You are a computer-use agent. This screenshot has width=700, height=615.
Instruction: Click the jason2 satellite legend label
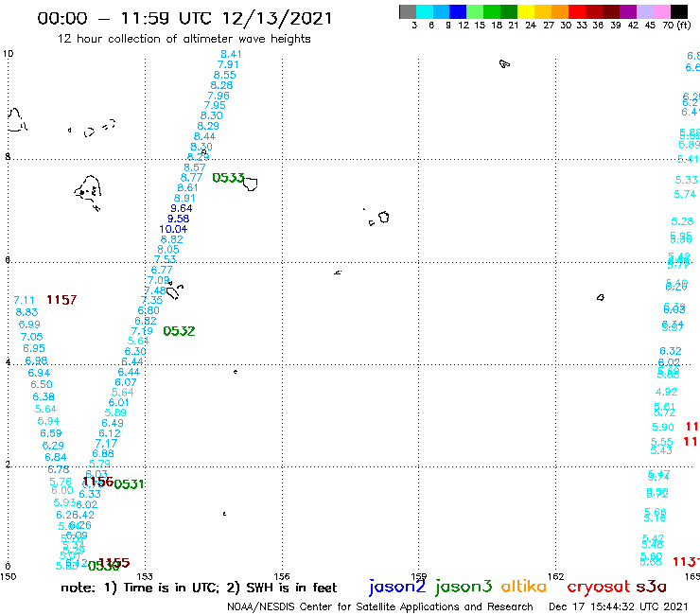tap(397, 587)
